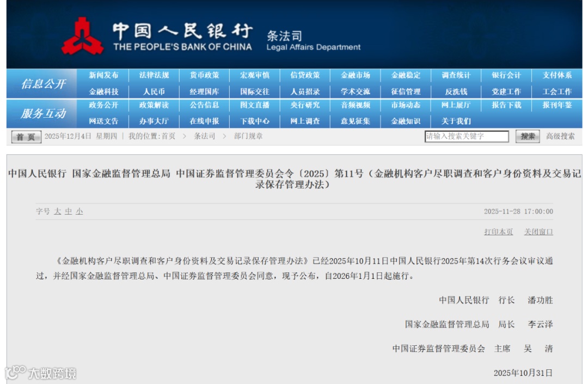
Task: Go to 货币政策 section
Action: [204, 75]
